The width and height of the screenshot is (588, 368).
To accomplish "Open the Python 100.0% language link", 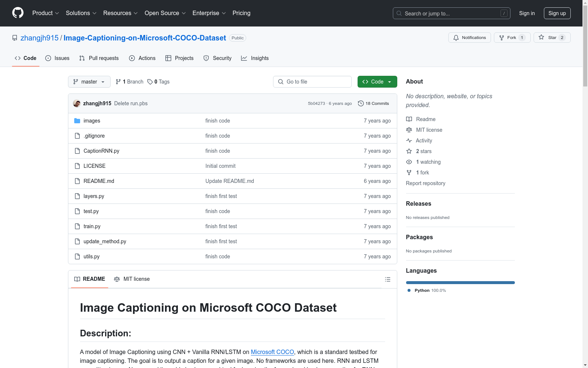I will click(x=427, y=290).
